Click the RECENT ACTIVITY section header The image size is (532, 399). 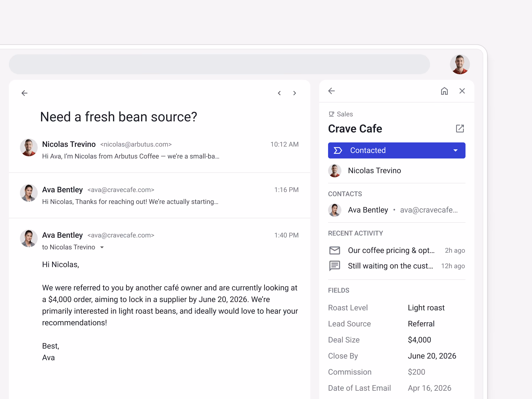[355, 233]
